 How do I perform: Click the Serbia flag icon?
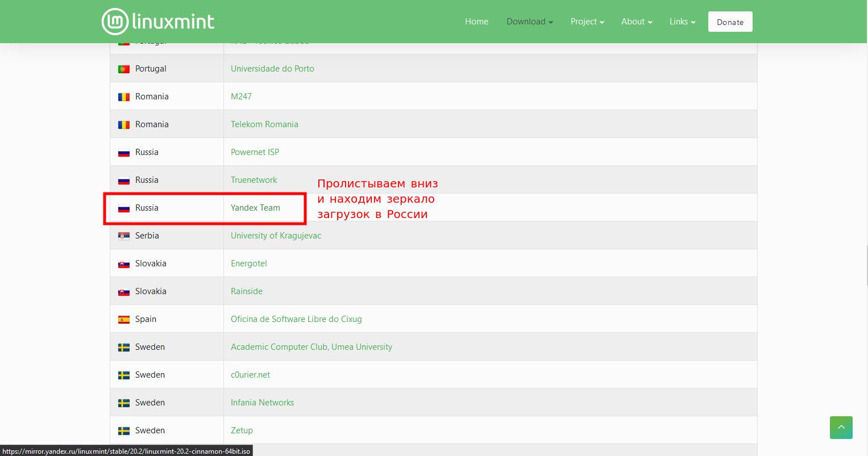point(123,236)
